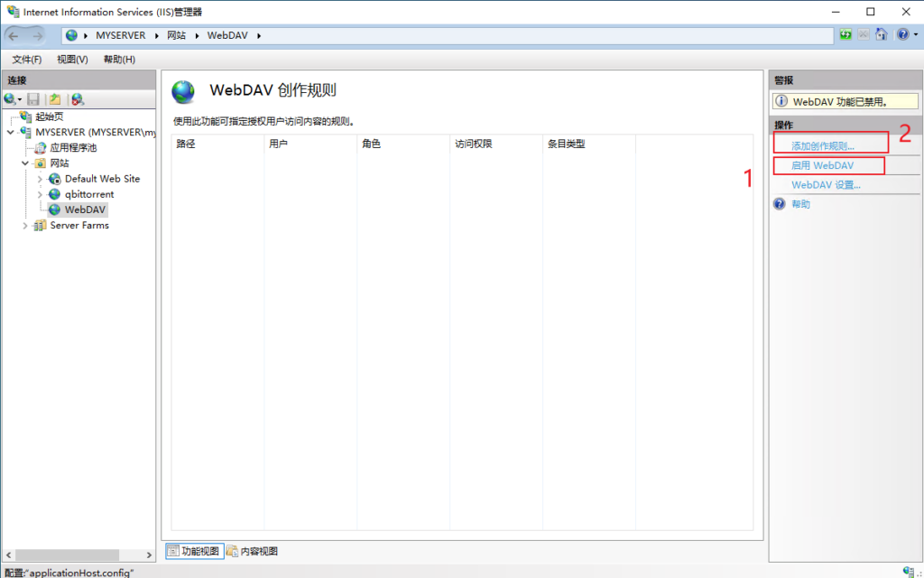Select the 起始页 tree node
Viewport: 924px width, 578px height.
[x=50, y=117]
